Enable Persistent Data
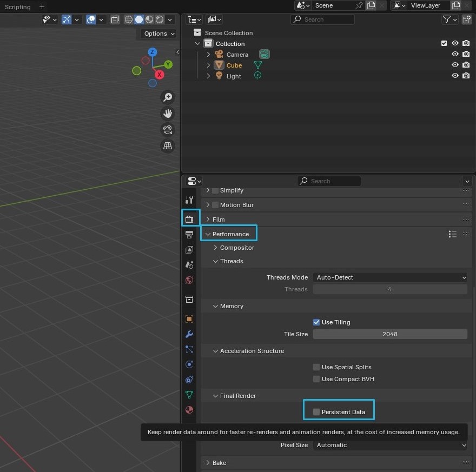Viewport: 476px width, 472px height. pos(316,411)
